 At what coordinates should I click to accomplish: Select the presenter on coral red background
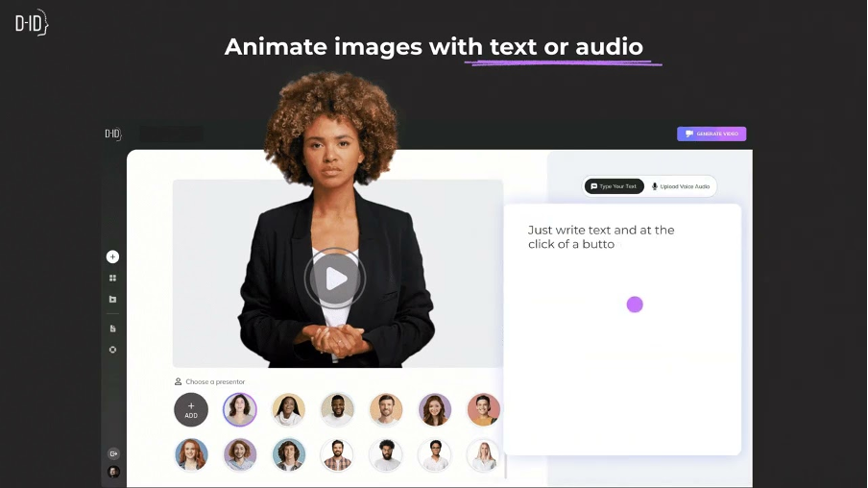pyautogui.click(x=483, y=410)
